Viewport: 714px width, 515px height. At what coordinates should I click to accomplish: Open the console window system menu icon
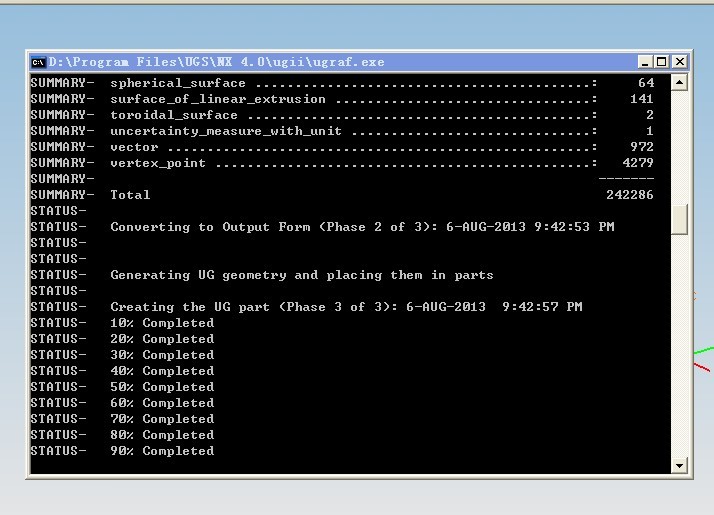(x=38, y=62)
